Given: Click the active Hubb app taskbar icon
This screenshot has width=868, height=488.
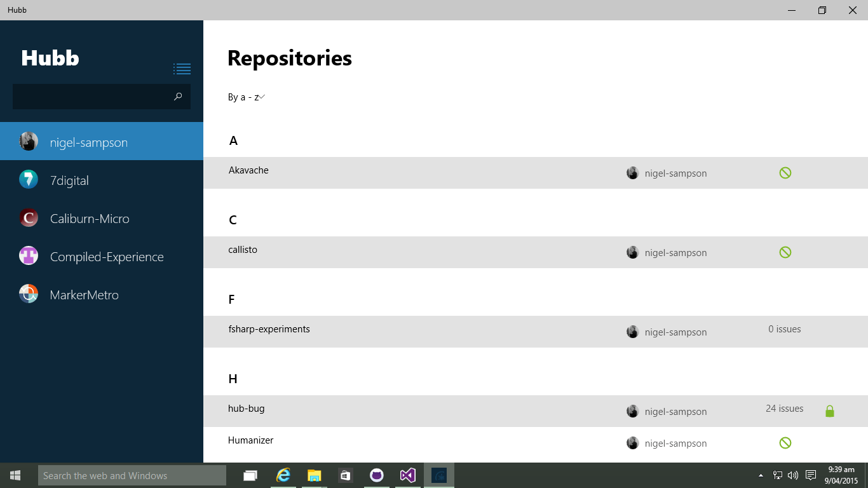Looking at the screenshot, I should [x=439, y=475].
